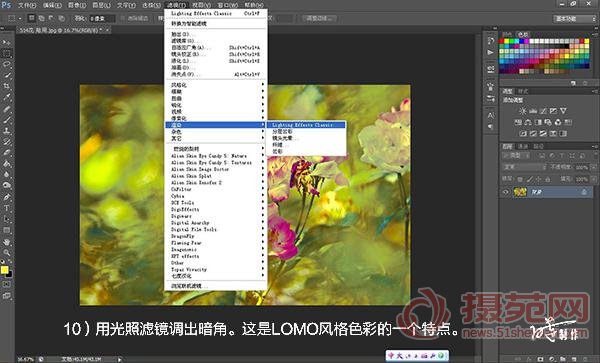Toggle lock image pixels brush icon
Screen dimensions: 600x363
(530, 179)
